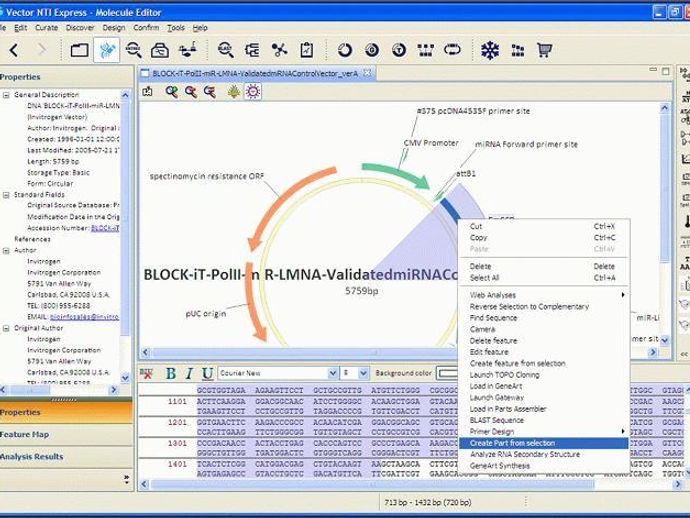Choose Launch TOPO Cloning menu entry
The width and height of the screenshot is (690, 518).
click(x=543, y=375)
